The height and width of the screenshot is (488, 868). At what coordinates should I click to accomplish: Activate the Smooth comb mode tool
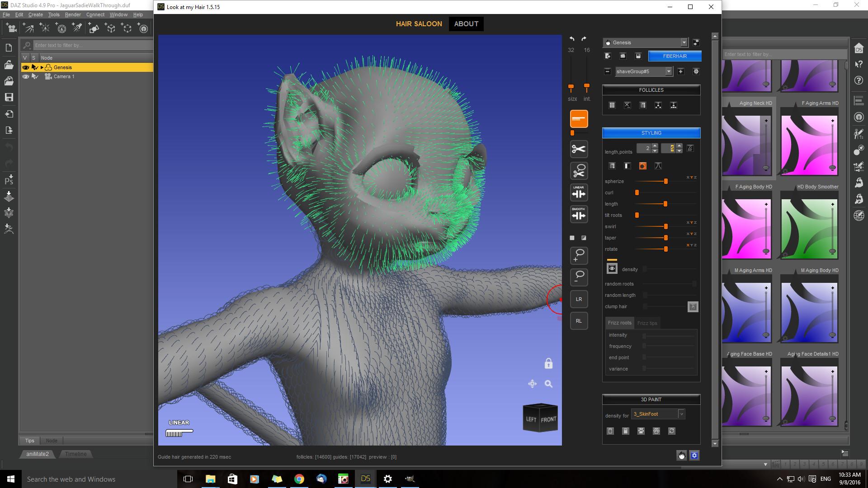(x=579, y=215)
